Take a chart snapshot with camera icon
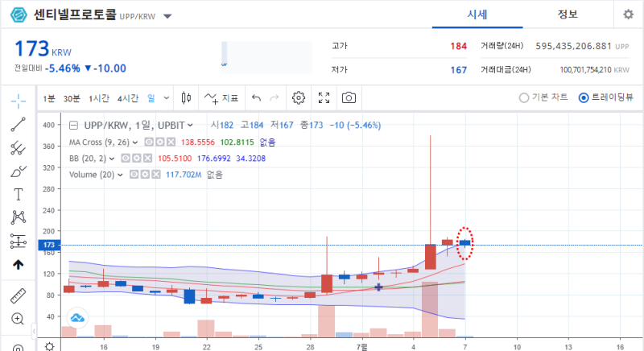 tap(349, 97)
